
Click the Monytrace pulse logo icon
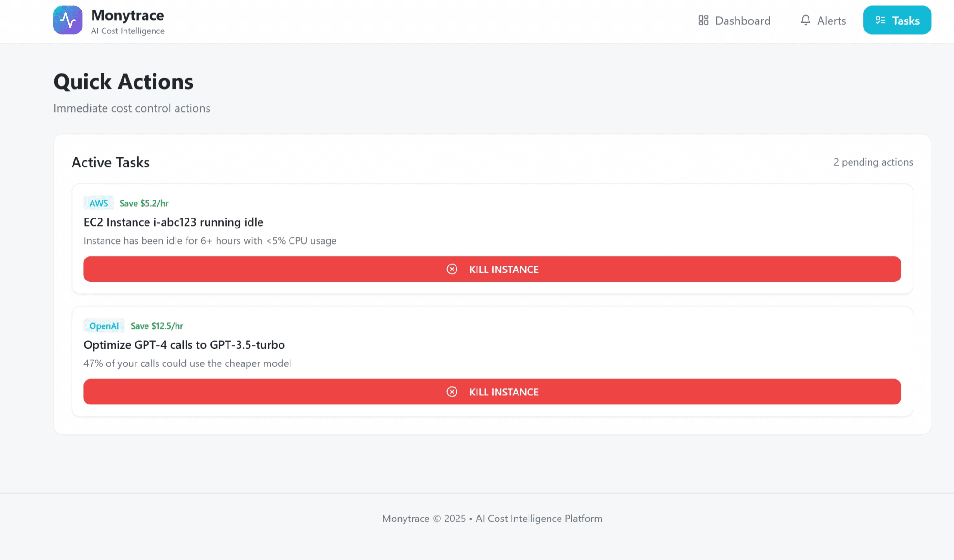68,21
